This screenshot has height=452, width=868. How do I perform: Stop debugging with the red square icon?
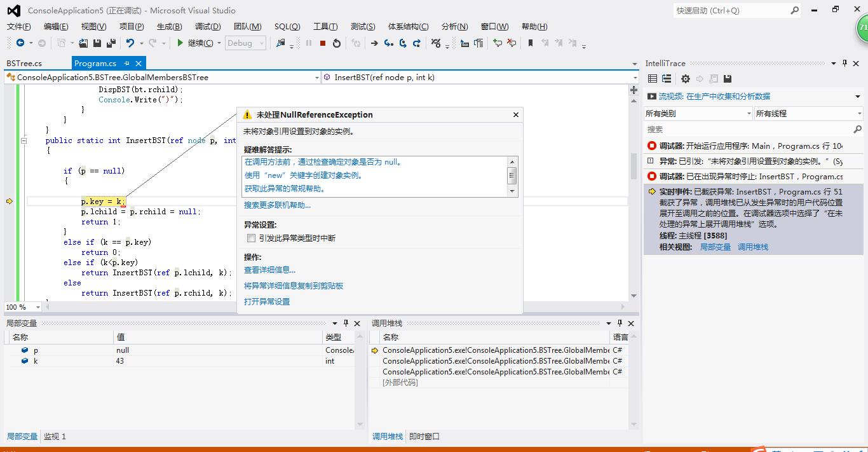click(x=323, y=43)
